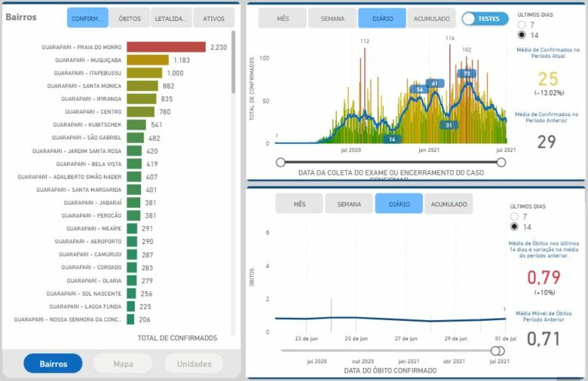Show confirmed cases by Semana
Screen dimensions: 588x381
pos(332,19)
